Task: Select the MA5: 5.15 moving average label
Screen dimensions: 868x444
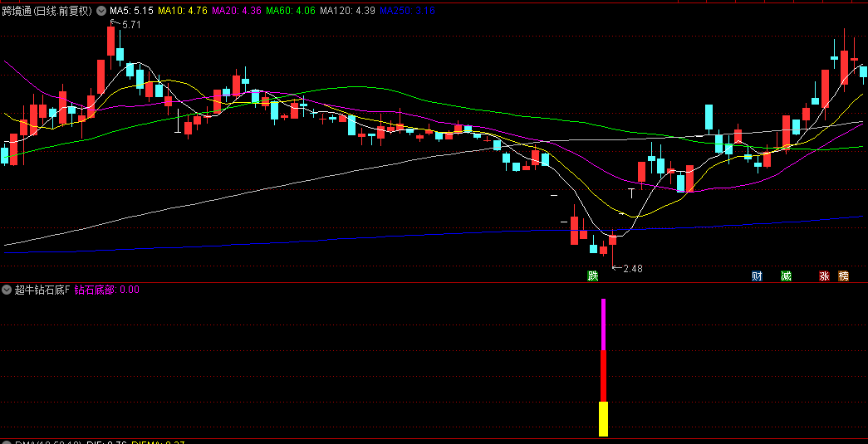Action: [x=131, y=10]
